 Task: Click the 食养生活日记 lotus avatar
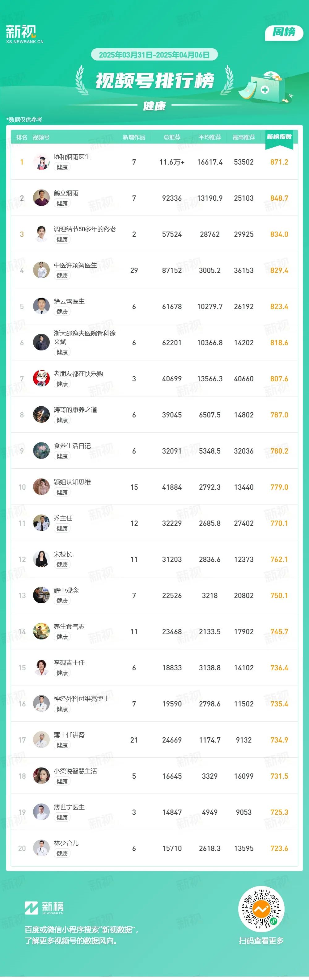pos(41,451)
